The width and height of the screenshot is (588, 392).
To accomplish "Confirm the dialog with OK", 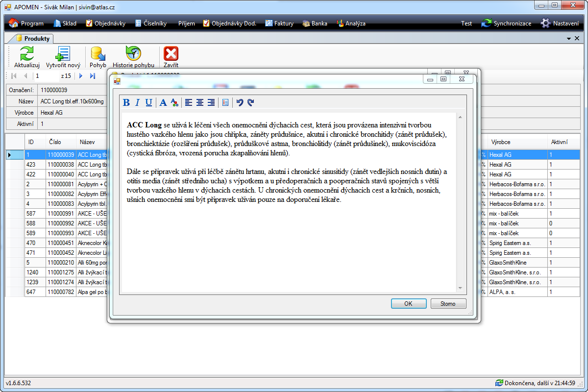I will click(409, 304).
